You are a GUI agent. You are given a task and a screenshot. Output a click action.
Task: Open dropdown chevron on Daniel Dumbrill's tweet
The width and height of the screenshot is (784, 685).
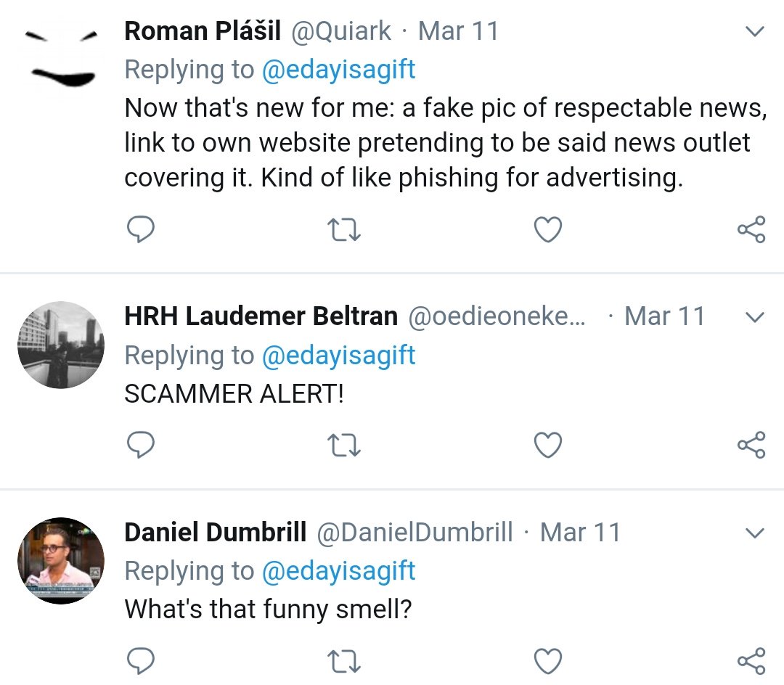pyautogui.click(x=754, y=533)
